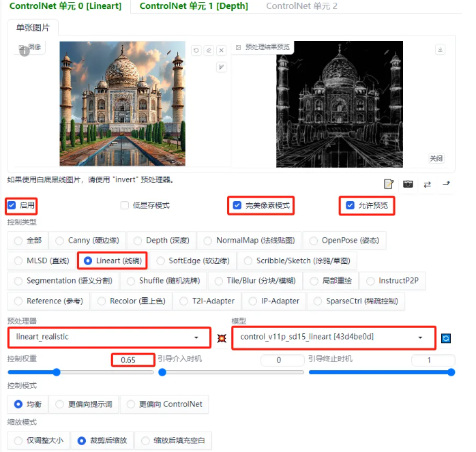476x452 pixels.
Task: Select the Canny (硬边缘) control type
Action: click(x=87, y=241)
